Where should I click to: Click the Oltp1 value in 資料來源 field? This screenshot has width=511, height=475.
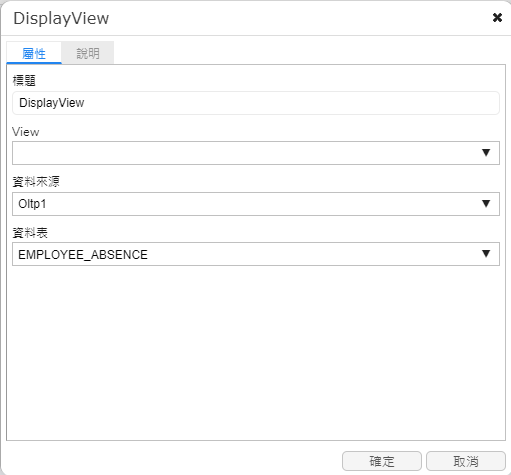[x=32, y=204]
